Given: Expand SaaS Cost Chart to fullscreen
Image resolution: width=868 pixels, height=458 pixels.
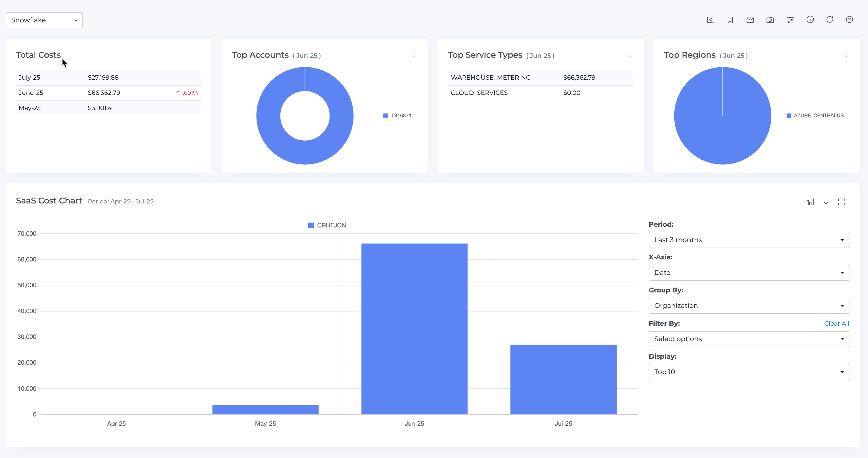Looking at the screenshot, I should 841,202.
